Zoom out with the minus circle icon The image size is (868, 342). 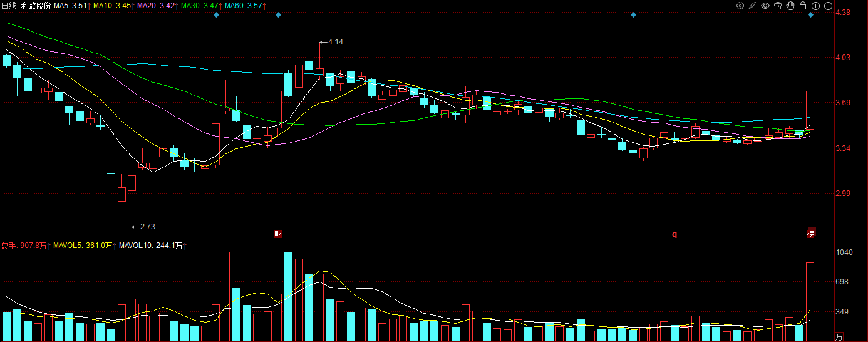(828, 6)
